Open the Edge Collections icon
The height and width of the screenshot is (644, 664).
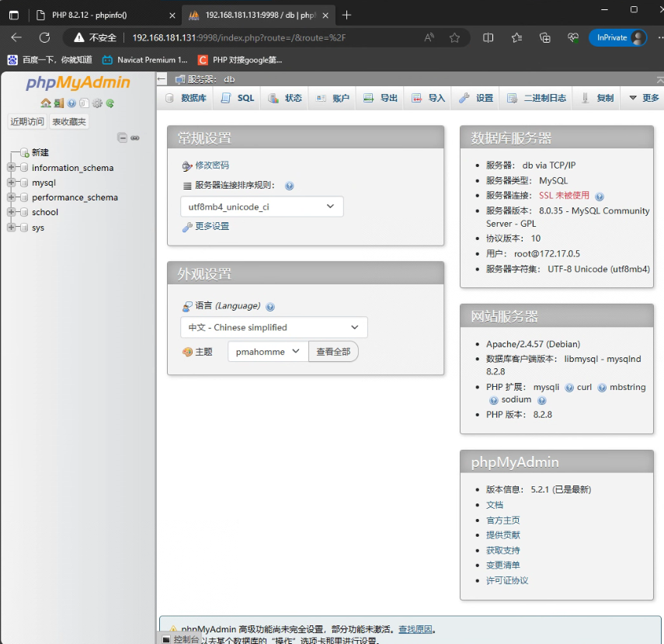(x=545, y=38)
